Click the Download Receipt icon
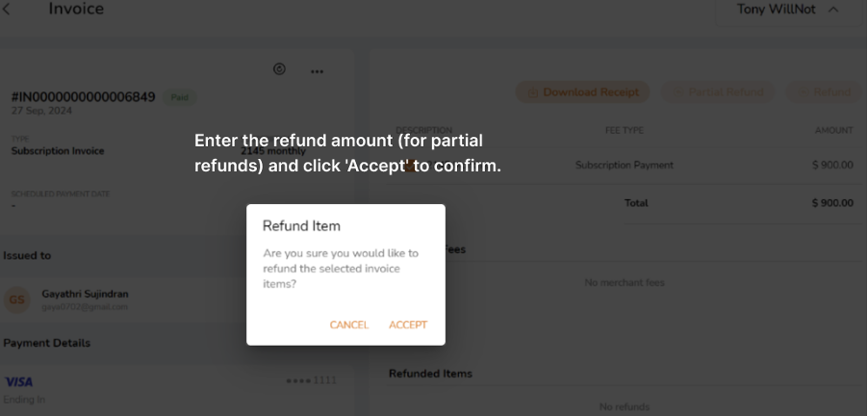The width and height of the screenshot is (868, 416). [533, 92]
